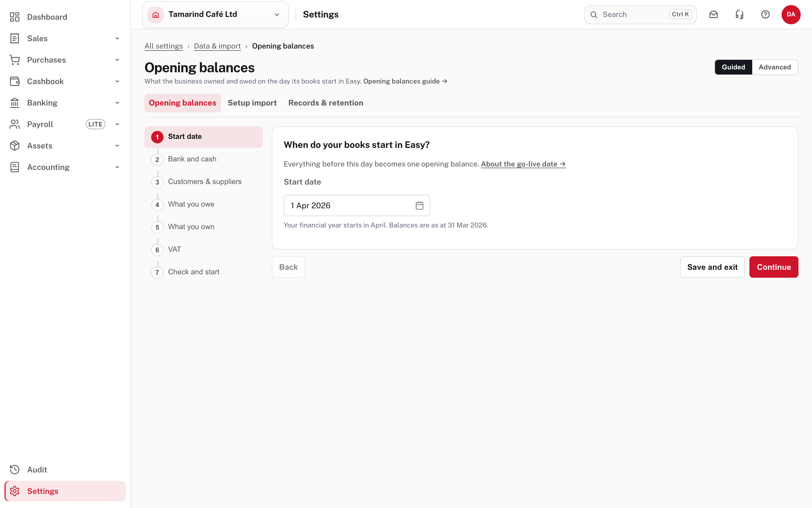
Task: Switch to the Setup import tab
Action: click(x=252, y=103)
